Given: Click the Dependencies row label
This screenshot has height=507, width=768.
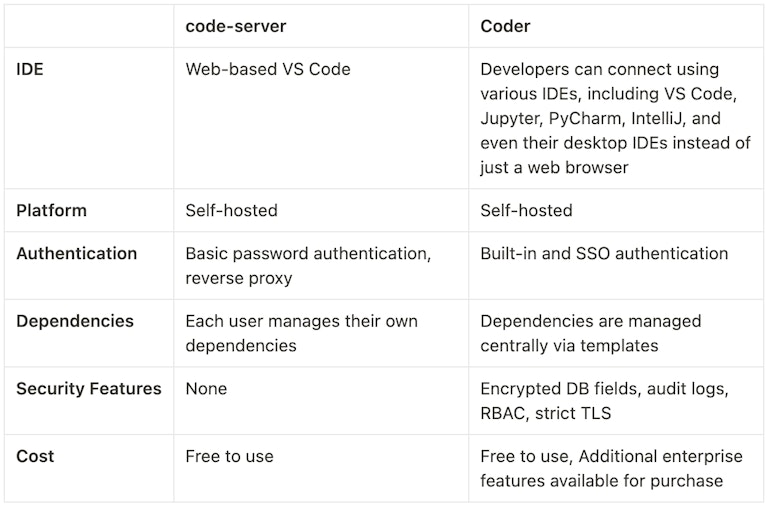Looking at the screenshot, I should coord(75,322).
